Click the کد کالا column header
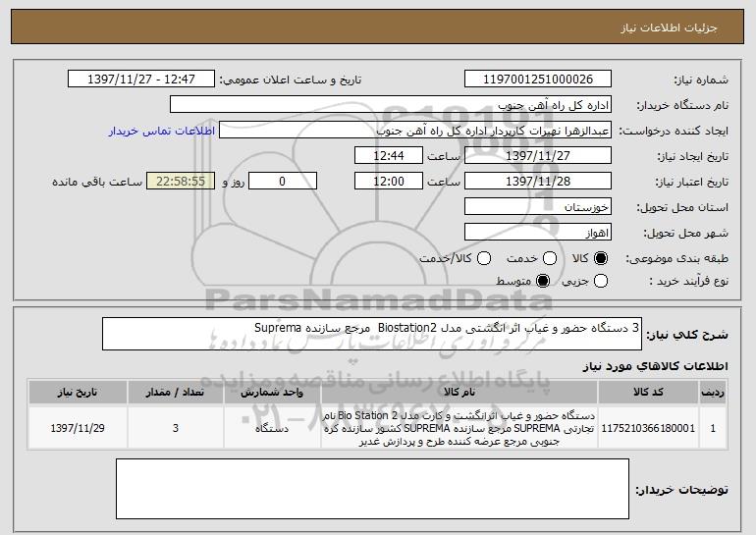This screenshot has width=756, height=535. tap(648, 393)
